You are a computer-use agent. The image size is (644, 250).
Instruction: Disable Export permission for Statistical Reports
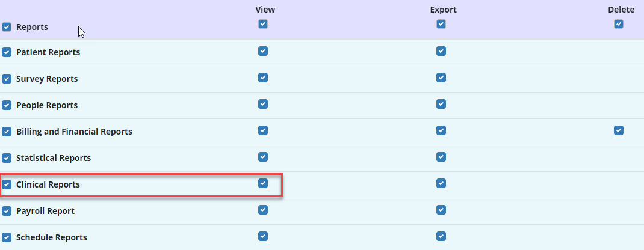pos(441,157)
